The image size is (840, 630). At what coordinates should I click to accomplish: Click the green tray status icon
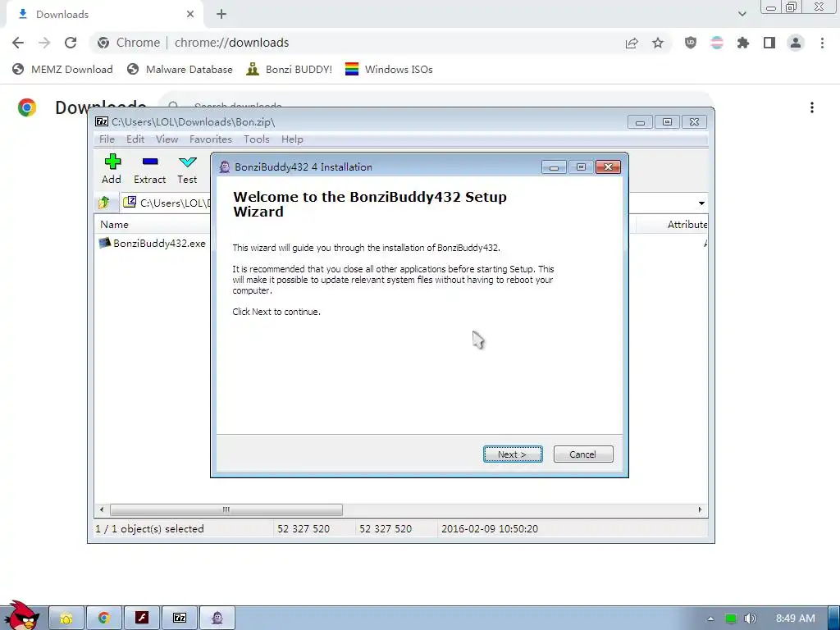731,619
